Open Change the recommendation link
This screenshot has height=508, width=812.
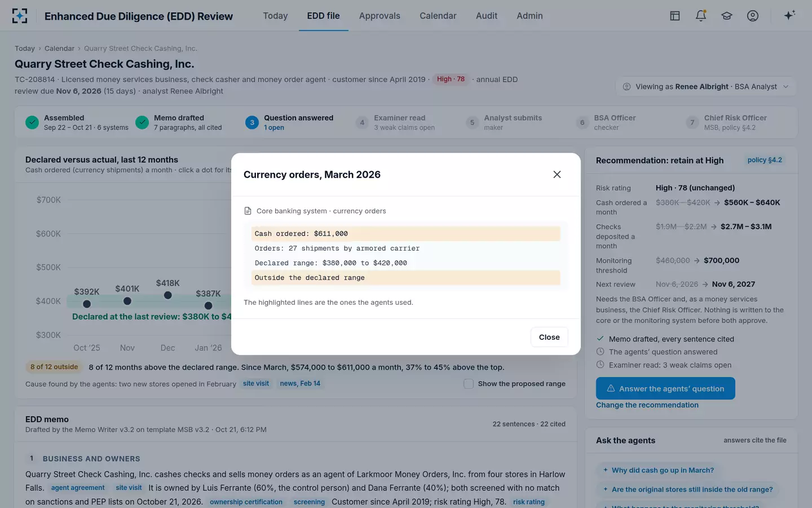tap(647, 405)
